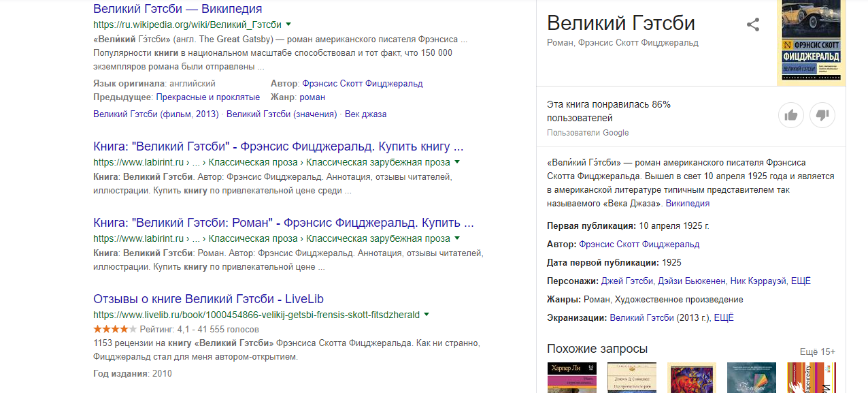Share the Великий Гэтсби knowledge panel
This screenshot has height=393, width=868.
point(753,25)
